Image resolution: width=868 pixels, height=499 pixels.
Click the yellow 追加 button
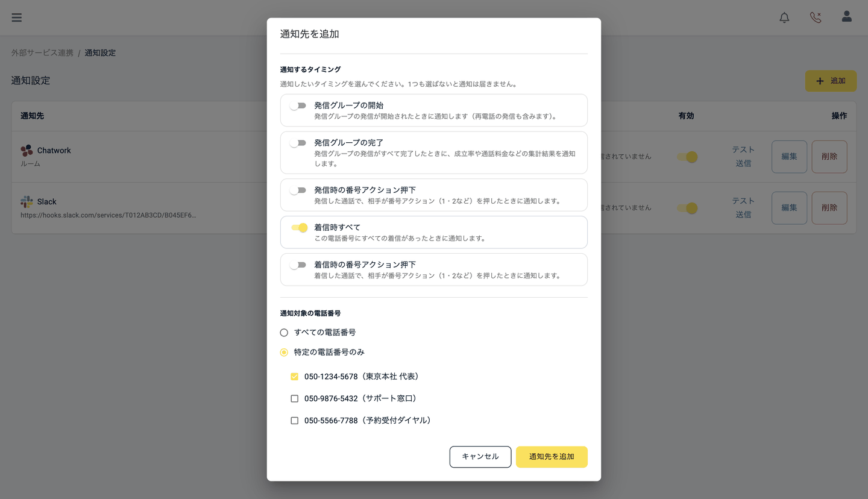coord(831,81)
